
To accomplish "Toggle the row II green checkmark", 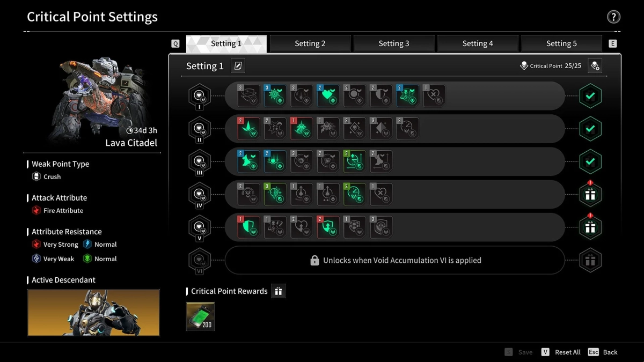I will [590, 129].
